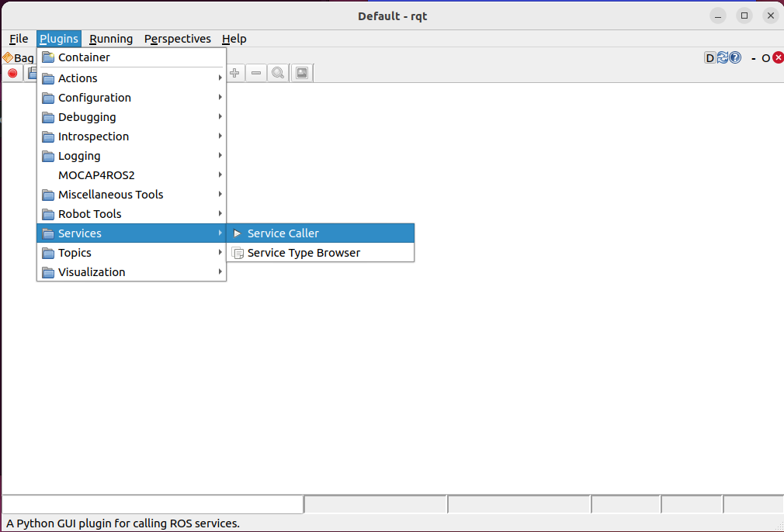The image size is (784, 532).
Task: Expand the Logging submenu arrow
Action: click(220, 156)
